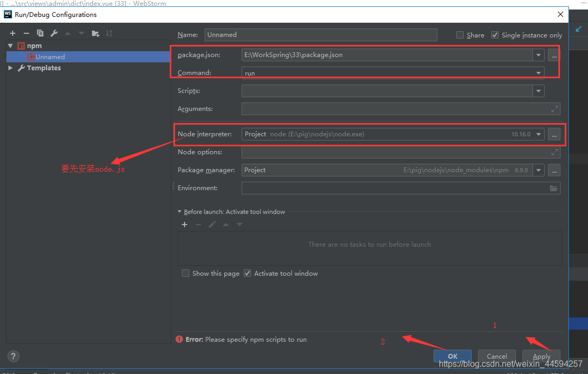
Task: Open the Command dropdown showing run
Action: (x=538, y=73)
